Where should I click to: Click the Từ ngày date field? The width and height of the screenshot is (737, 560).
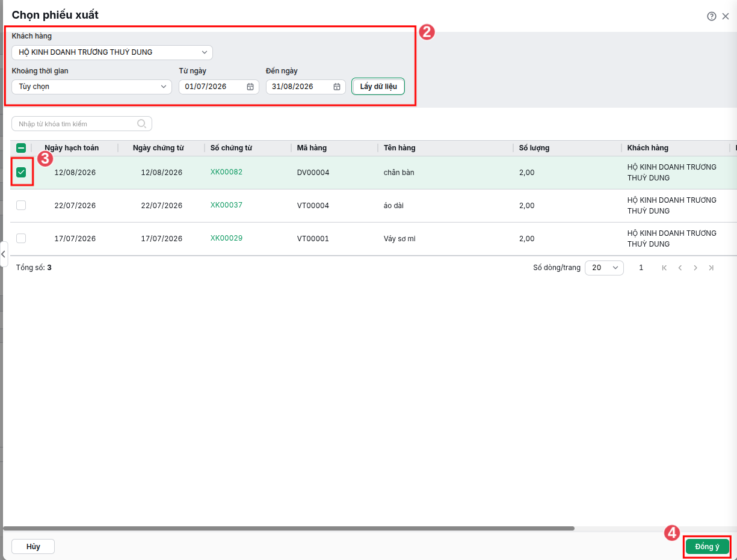coord(219,87)
